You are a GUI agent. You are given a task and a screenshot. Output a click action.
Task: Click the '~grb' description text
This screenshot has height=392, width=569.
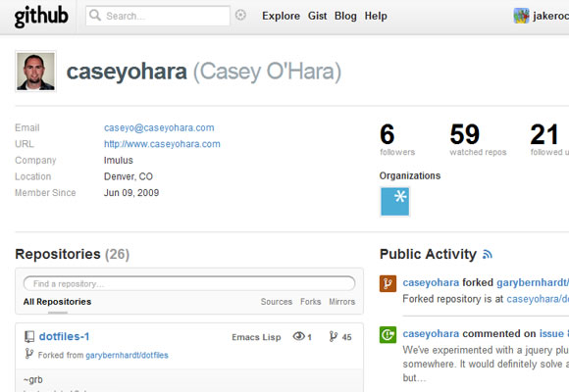coord(32,379)
